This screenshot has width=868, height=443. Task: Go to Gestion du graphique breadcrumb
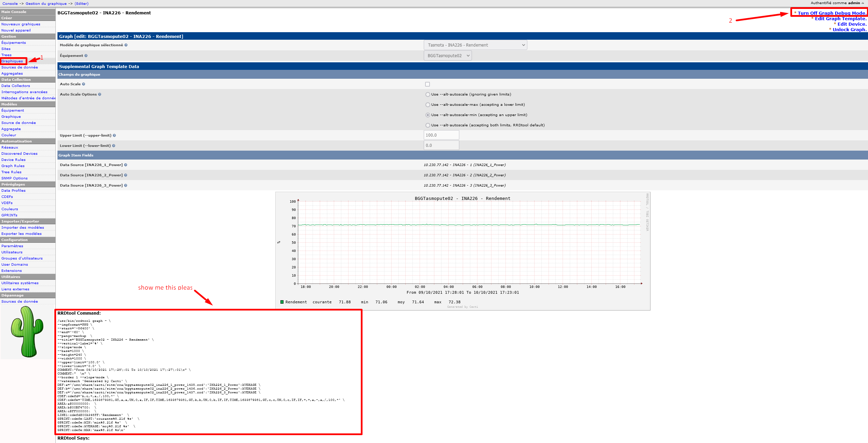coord(46,3)
